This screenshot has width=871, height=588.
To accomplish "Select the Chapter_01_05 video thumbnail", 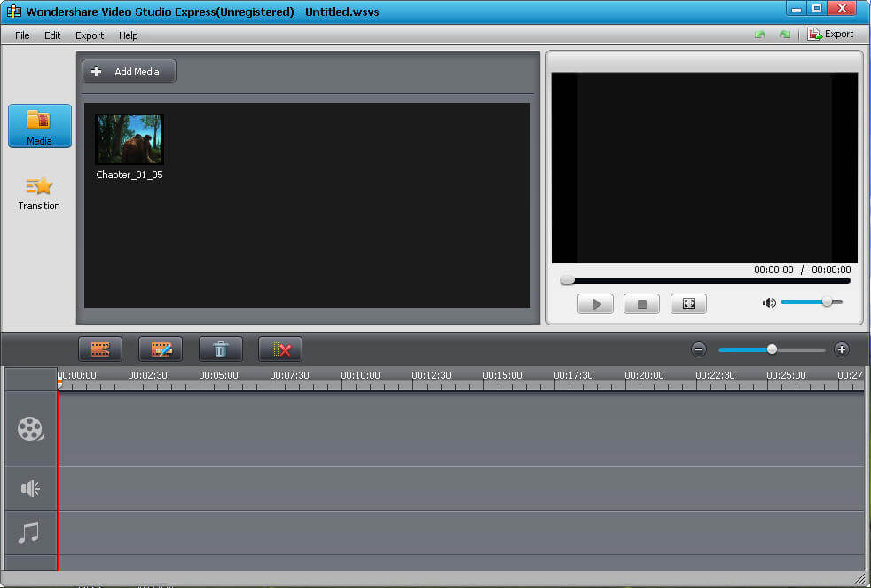I will point(129,139).
